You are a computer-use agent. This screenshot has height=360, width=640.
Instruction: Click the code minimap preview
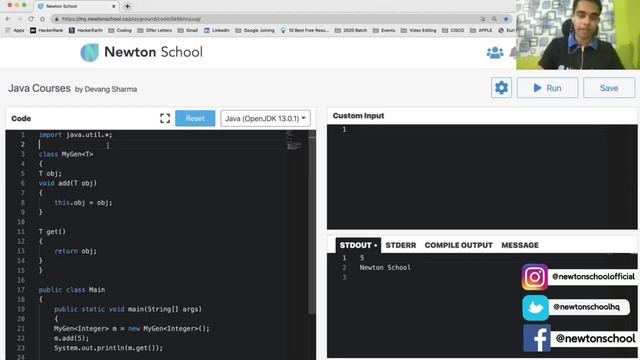(x=293, y=140)
